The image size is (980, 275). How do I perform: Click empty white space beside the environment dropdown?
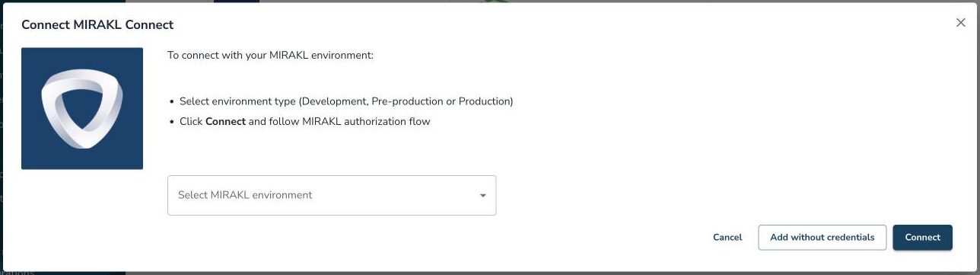[609, 195]
